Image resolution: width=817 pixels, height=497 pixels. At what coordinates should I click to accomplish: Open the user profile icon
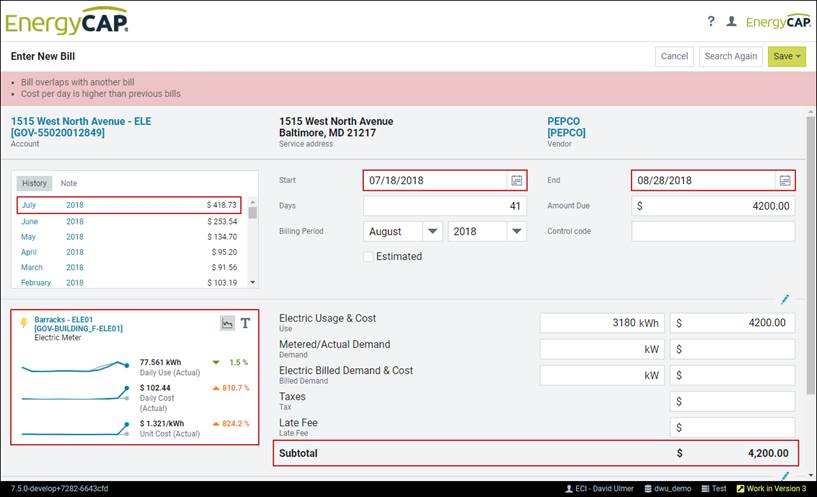click(x=731, y=21)
